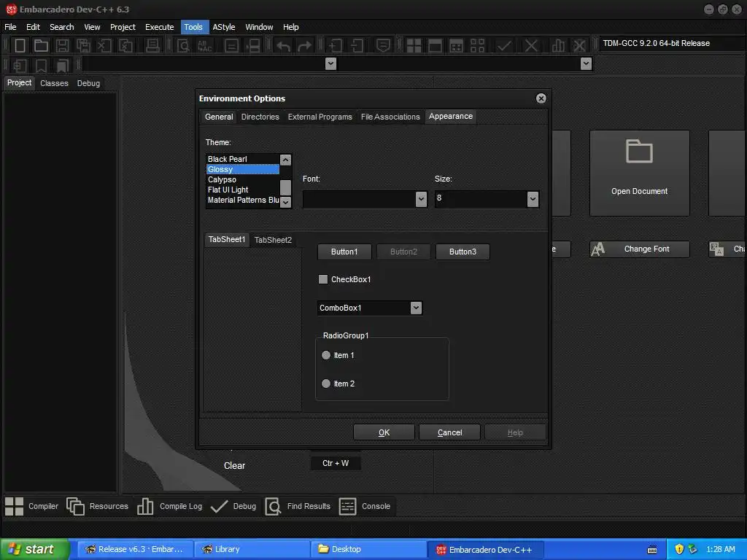Click the Rebuild All toolbar icon
Screen dimensions: 747x560
click(x=477, y=46)
